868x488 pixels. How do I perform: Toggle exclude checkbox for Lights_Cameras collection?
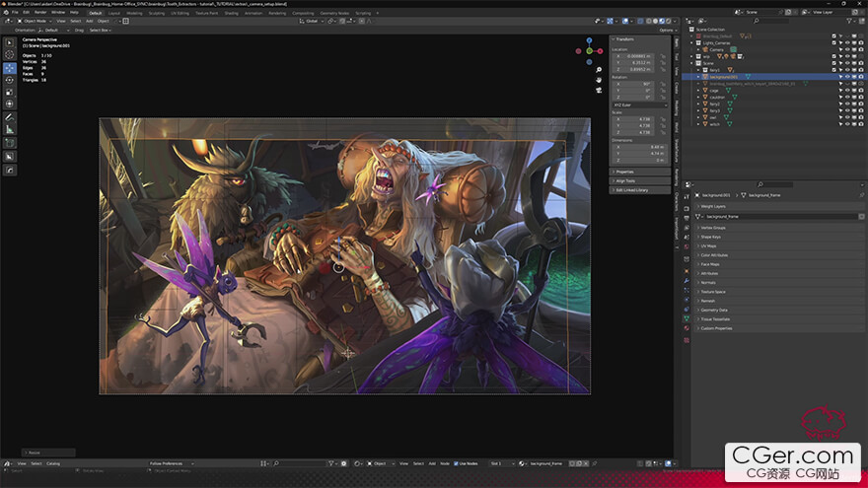(834, 42)
